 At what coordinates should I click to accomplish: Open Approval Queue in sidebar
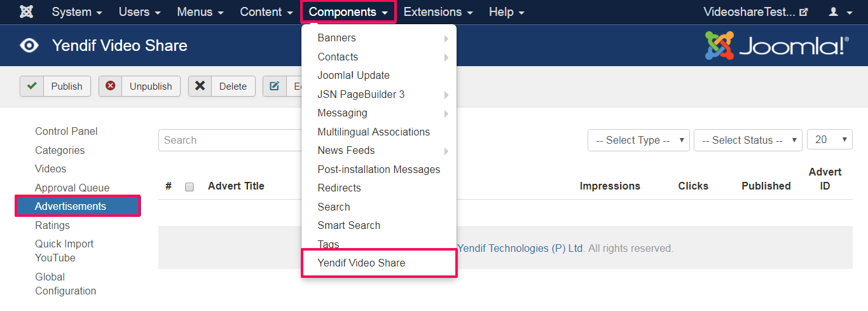click(72, 188)
